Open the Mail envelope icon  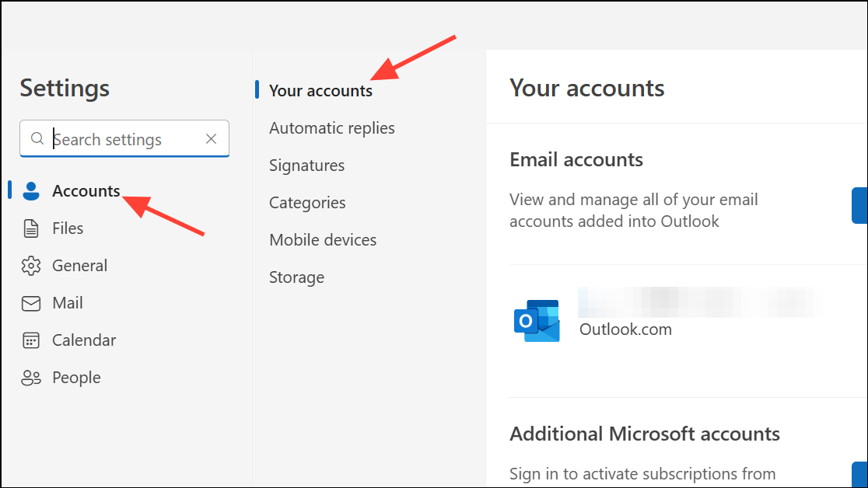pos(31,302)
